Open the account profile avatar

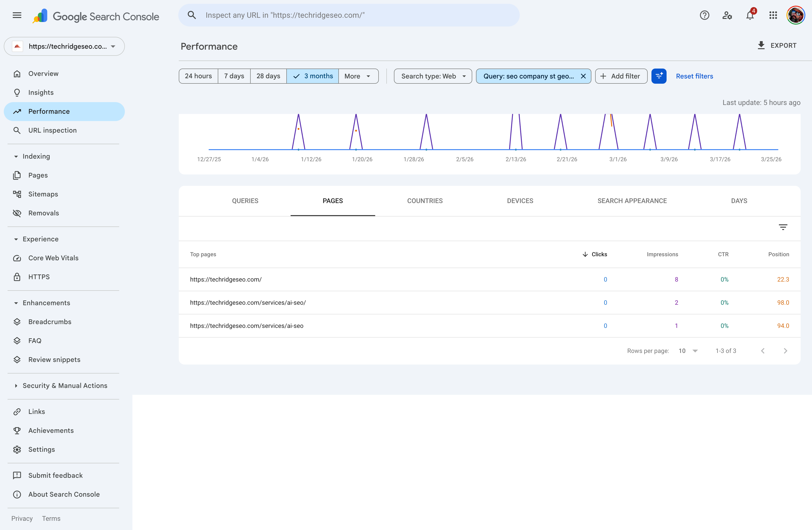796,15
